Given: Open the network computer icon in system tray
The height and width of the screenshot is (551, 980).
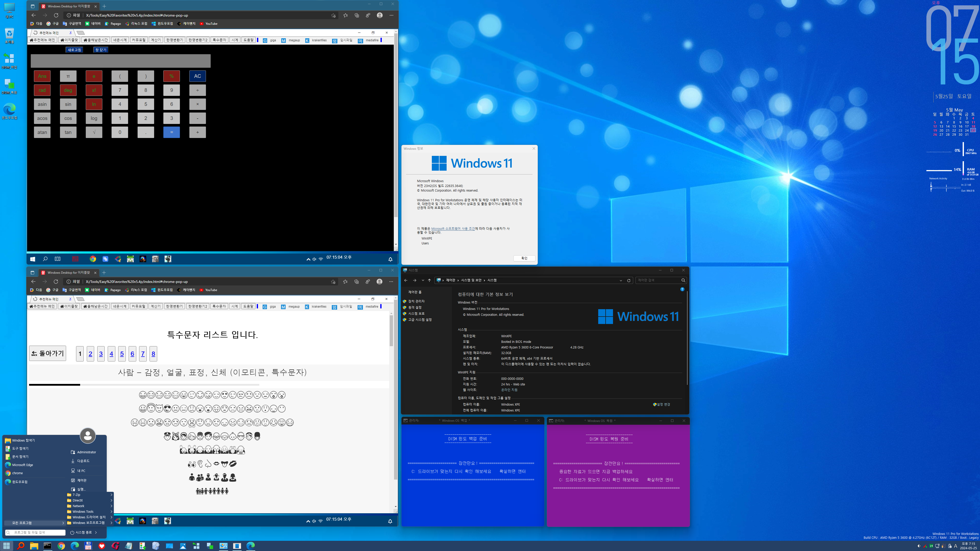Looking at the screenshot, I should tap(937, 546).
